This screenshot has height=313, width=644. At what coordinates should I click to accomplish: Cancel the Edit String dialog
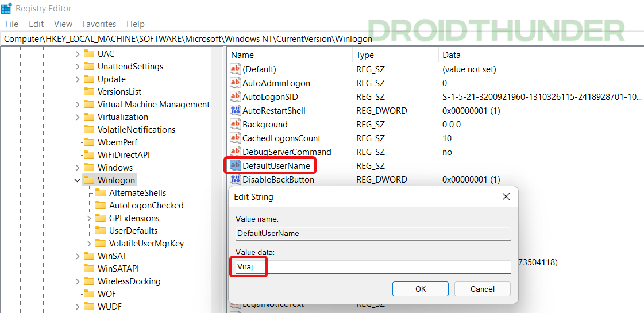[x=482, y=289]
